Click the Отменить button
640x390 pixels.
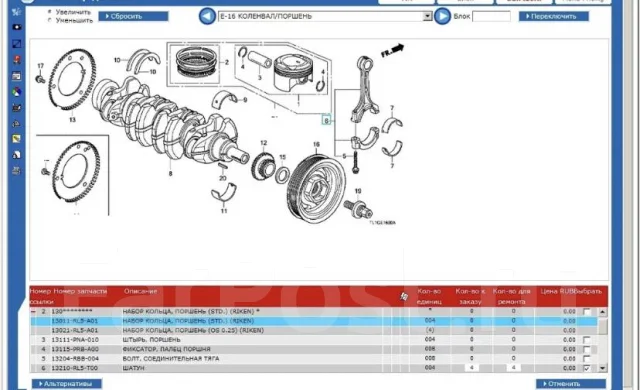pos(571,384)
